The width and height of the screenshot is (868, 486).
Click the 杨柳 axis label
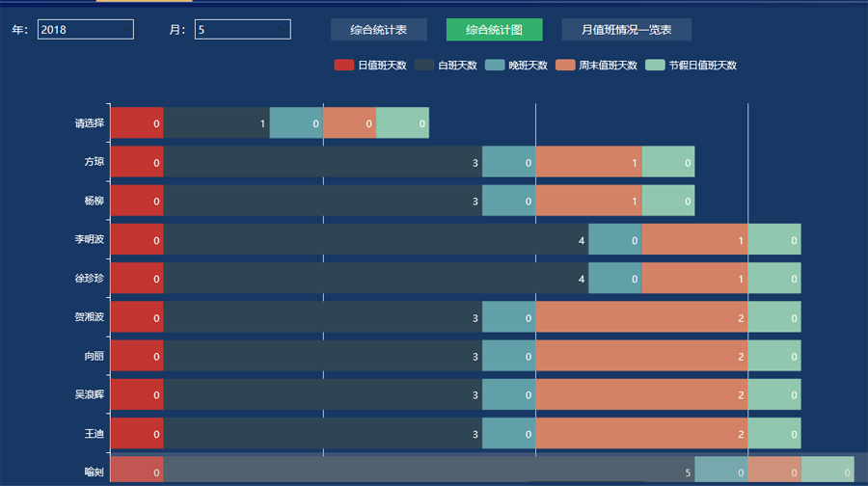click(x=94, y=201)
